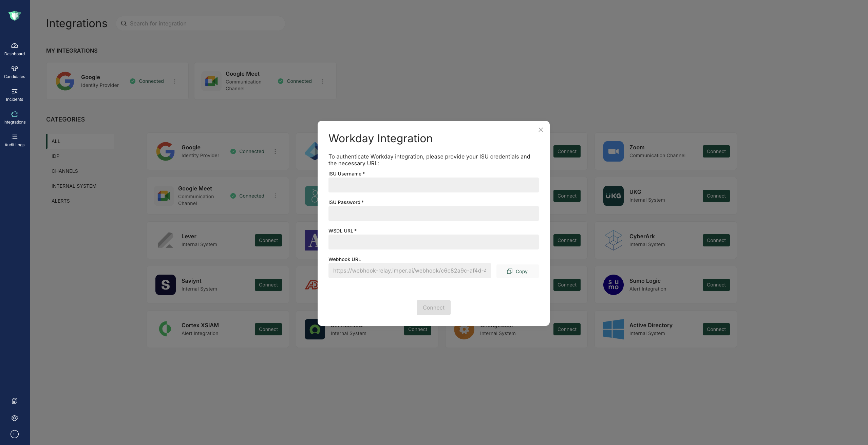Image resolution: width=868 pixels, height=445 pixels.
Task: Click the Active Directory Windows logo
Action: 614,329
